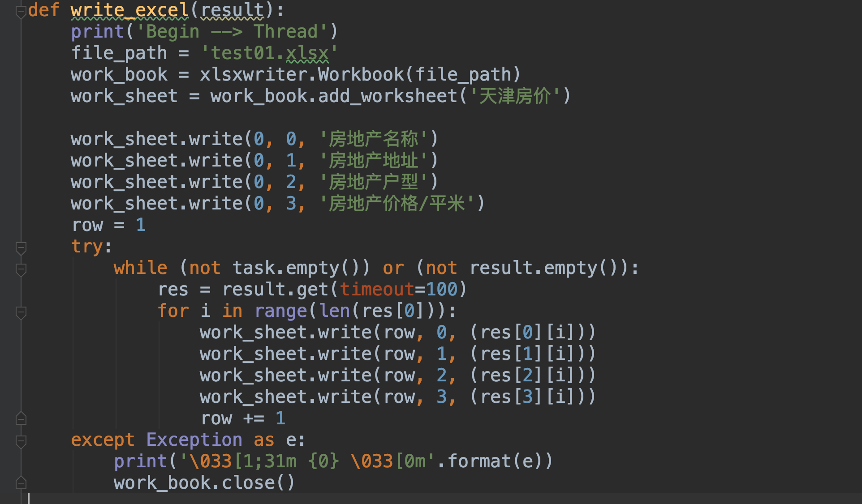
Task: Click res[0][i] in the write call
Action: coord(527,333)
